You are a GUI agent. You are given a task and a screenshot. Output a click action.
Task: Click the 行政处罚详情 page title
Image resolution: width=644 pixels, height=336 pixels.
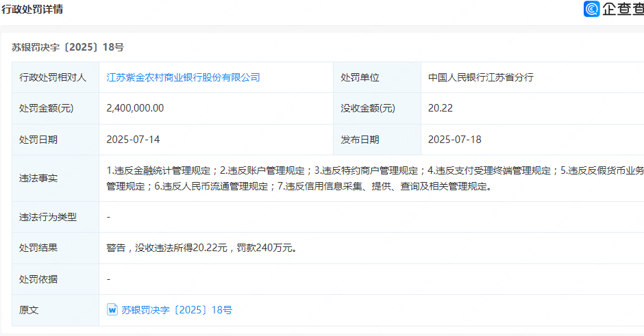coord(34,9)
